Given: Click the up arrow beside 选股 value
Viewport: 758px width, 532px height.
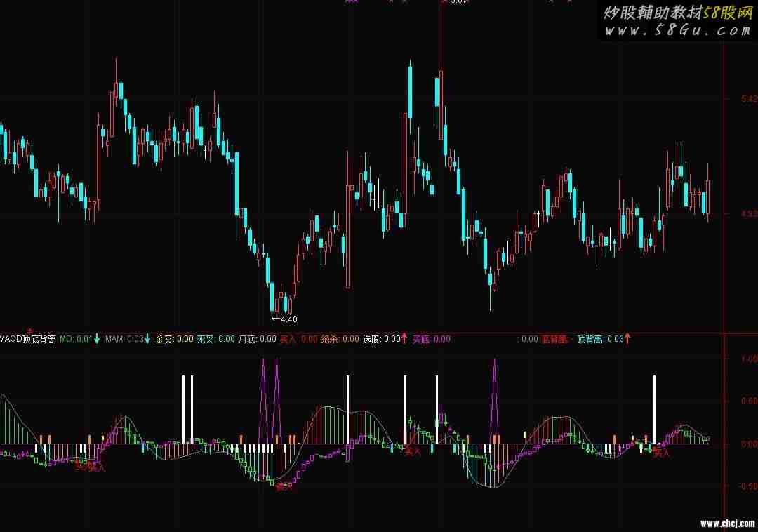Looking at the screenshot, I should click(404, 339).
